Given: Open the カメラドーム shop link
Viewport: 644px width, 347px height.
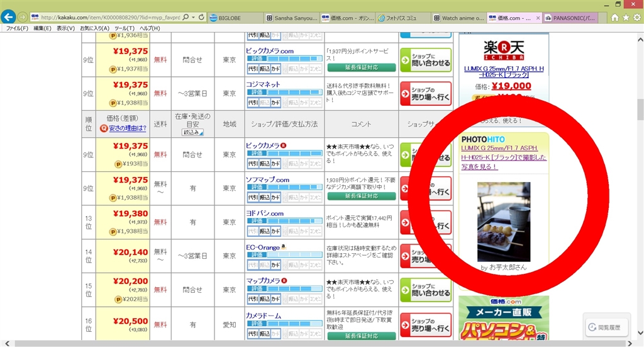Looking at the screenshot, I should [264, 316].
